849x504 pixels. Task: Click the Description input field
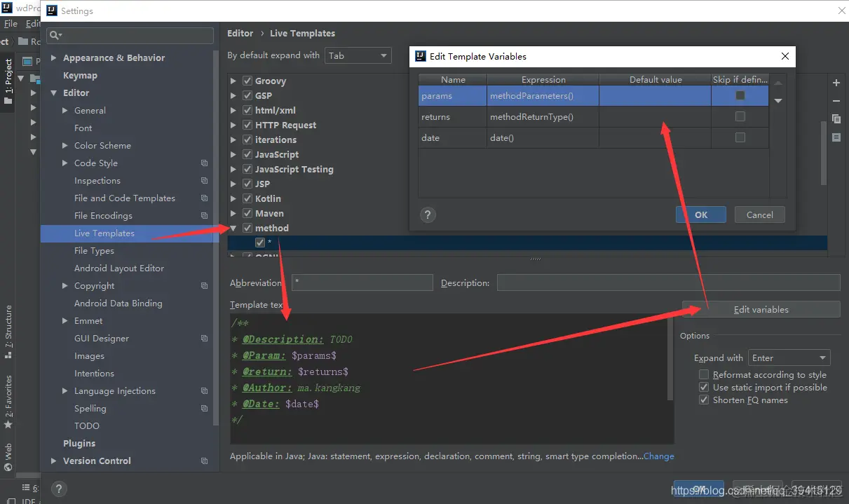pyautogui.click(x=668, y=282)
